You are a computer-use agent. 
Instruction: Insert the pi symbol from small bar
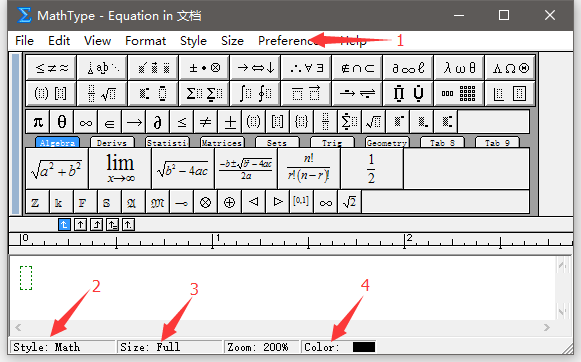click(x=38, y=122)
